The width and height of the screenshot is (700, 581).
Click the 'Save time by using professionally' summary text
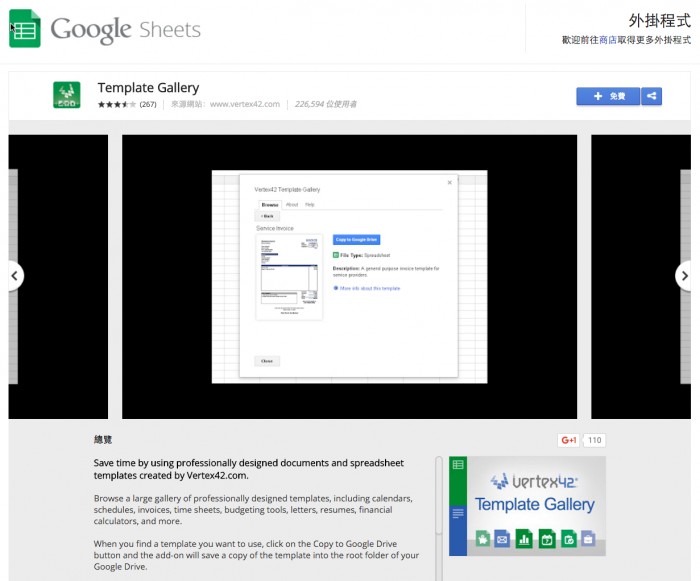tap(249, 469)
